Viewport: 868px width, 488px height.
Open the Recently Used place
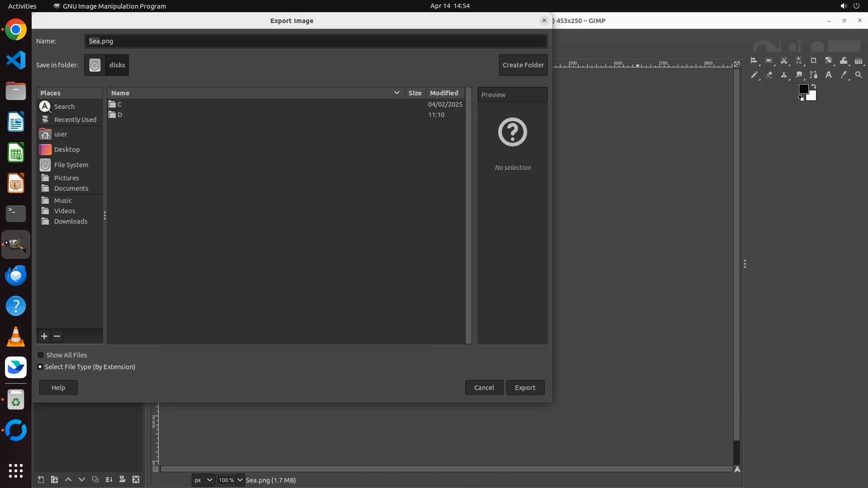tap(75, 120)
